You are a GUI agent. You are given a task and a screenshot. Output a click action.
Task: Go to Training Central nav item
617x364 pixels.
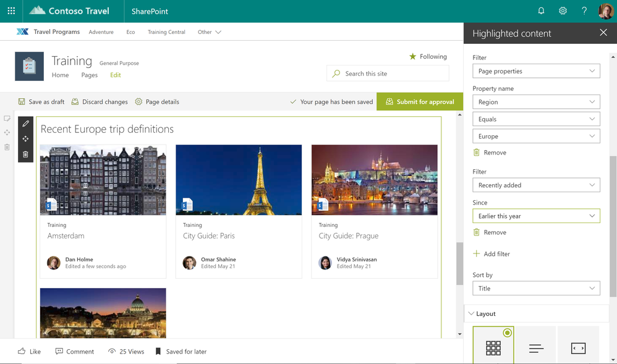166,32
